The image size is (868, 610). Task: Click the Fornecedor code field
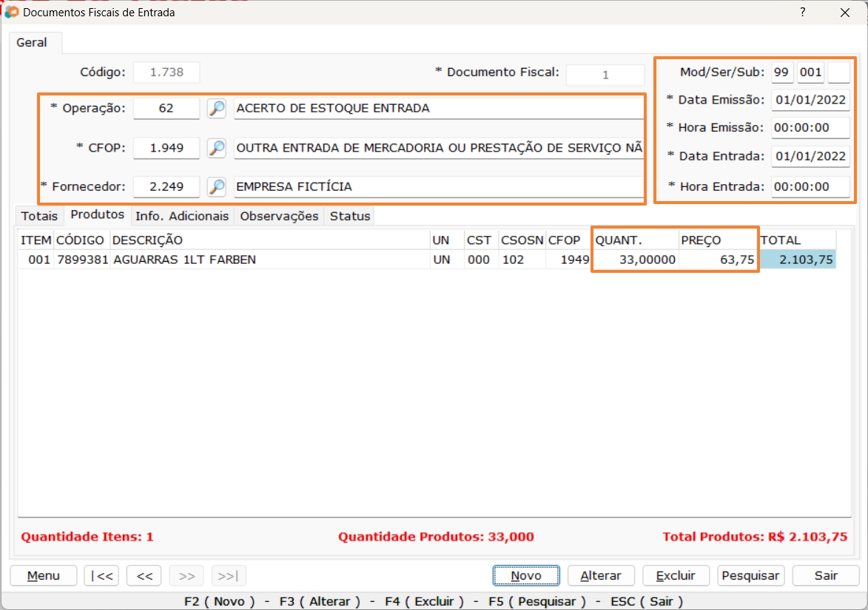[x=166, y=187]
